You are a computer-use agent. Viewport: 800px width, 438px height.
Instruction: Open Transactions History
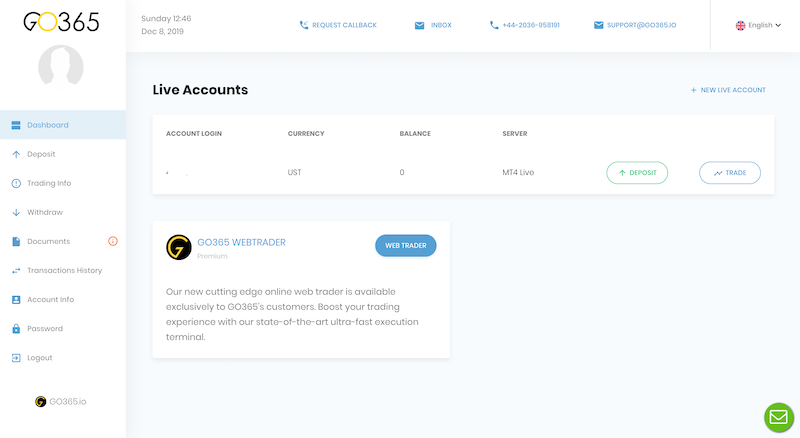point(63,270)
